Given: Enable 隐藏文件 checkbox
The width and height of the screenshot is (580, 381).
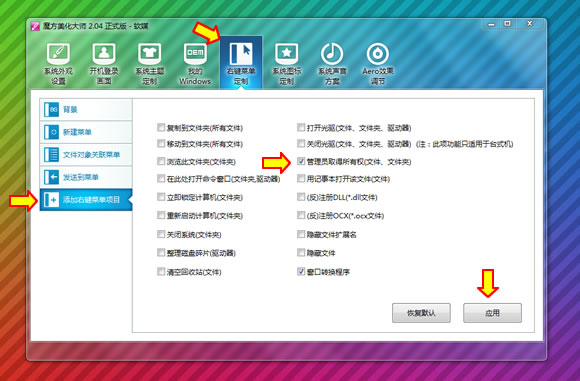Looking at the screenshot, I should (301, 253).
